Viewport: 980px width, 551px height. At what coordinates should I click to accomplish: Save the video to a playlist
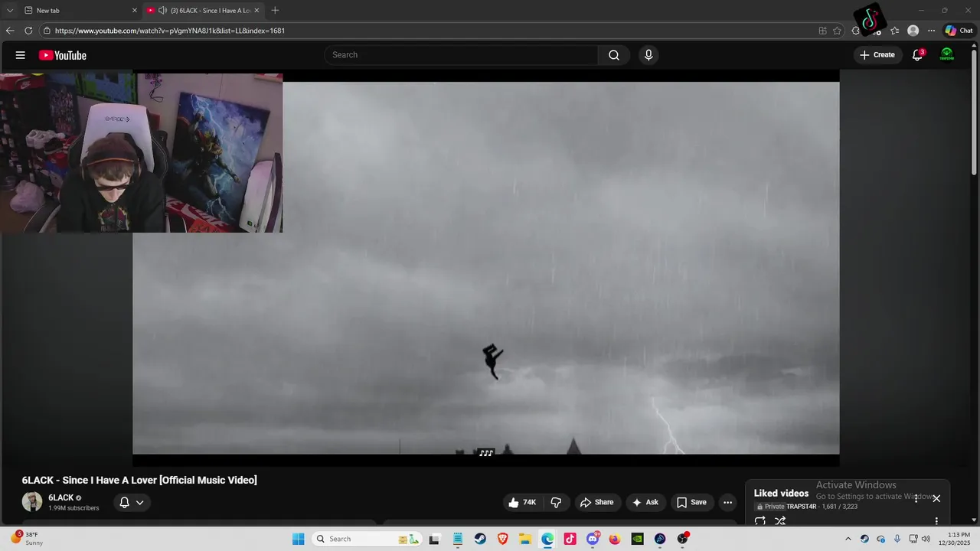coord(691,503)
